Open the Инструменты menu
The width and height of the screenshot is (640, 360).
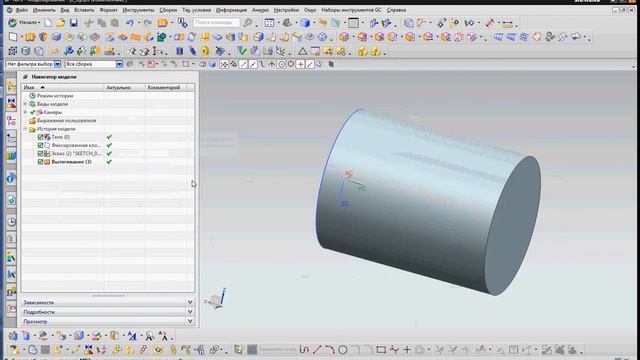pyautogui.click(x=138, y=10)
